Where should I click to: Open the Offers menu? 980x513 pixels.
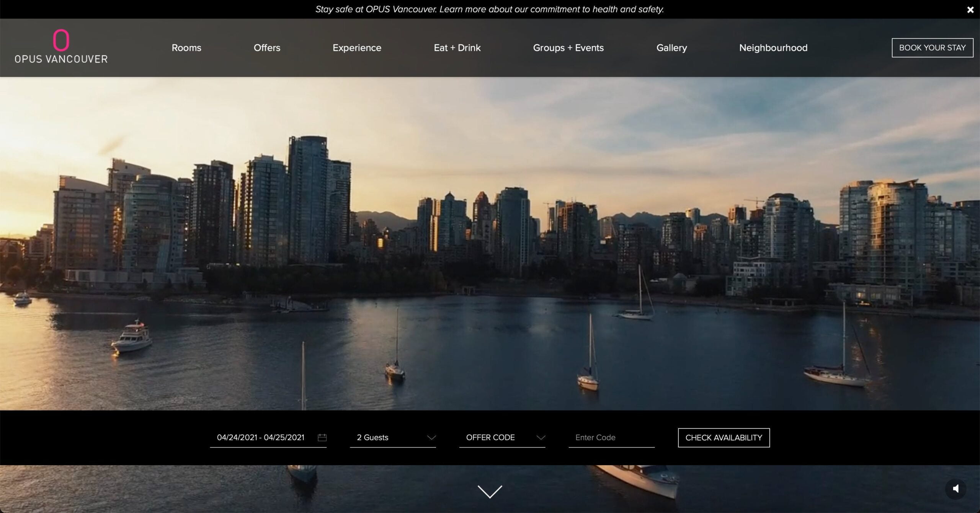click(267, 48)
